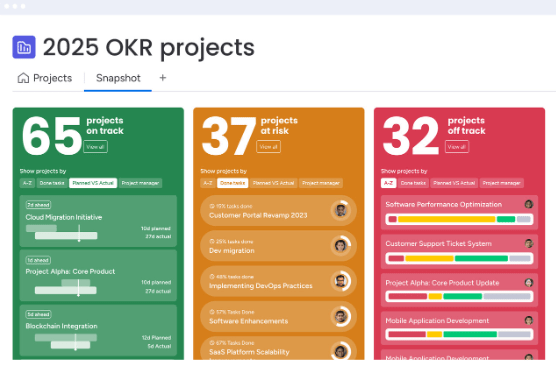Open the Projects home icon
Image resolution: width=556 pixels, height=370 pixels.
(23, 78)
